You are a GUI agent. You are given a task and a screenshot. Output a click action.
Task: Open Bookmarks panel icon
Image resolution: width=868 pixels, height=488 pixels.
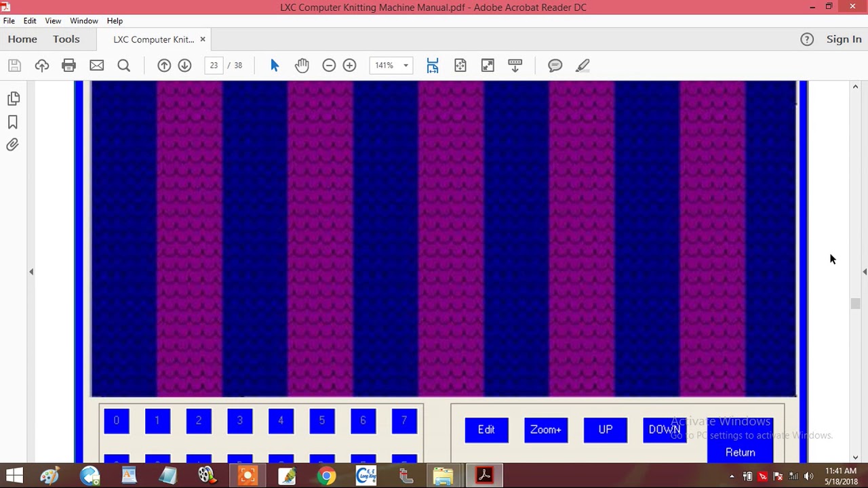click(x=13, y=122)
